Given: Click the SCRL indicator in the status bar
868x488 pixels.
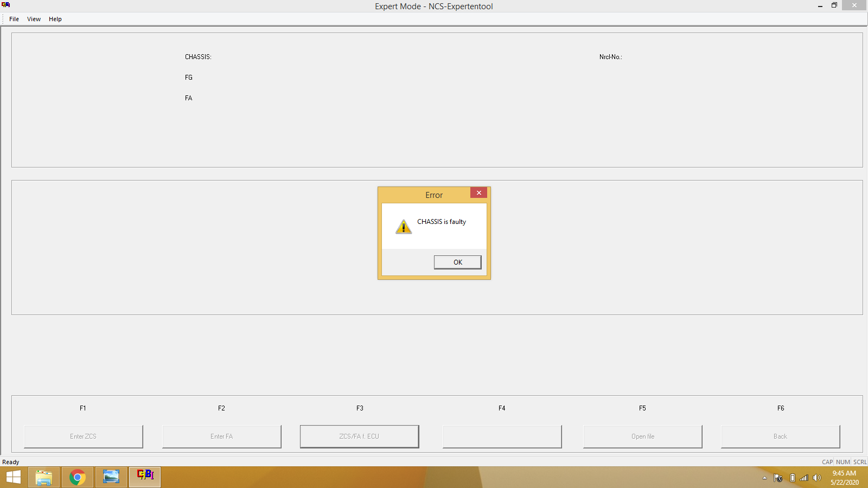Looking at the screenshot, I should coord(860,462).
